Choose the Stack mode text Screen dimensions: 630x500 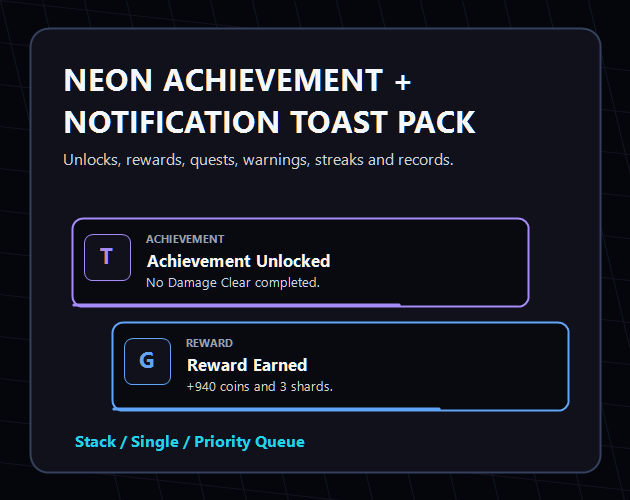96,442
